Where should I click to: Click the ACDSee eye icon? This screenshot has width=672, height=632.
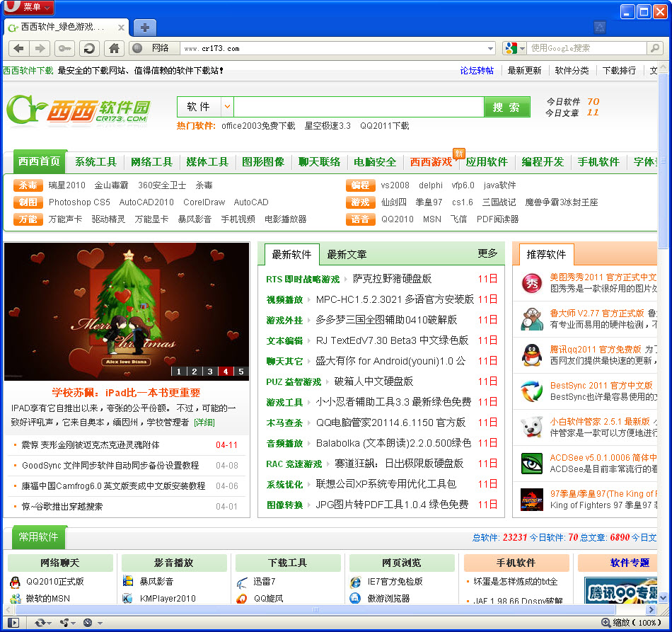pyautogui.click(x=532, y=463)
